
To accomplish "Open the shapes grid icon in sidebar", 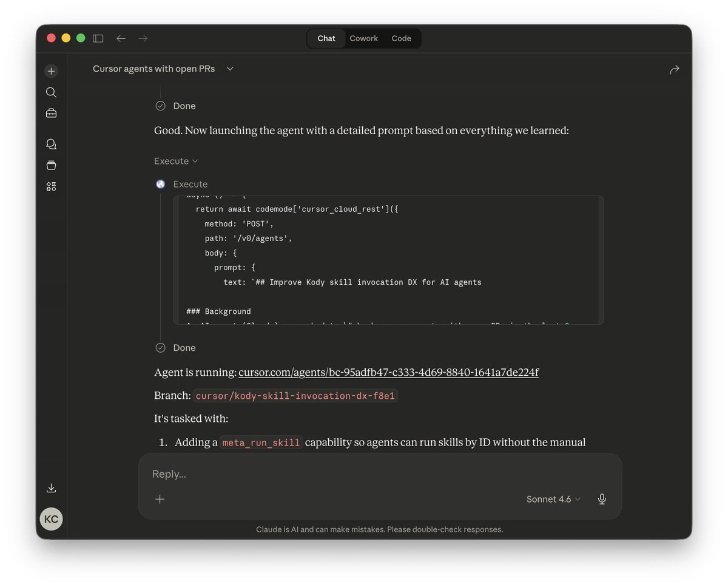I will 51,186.
